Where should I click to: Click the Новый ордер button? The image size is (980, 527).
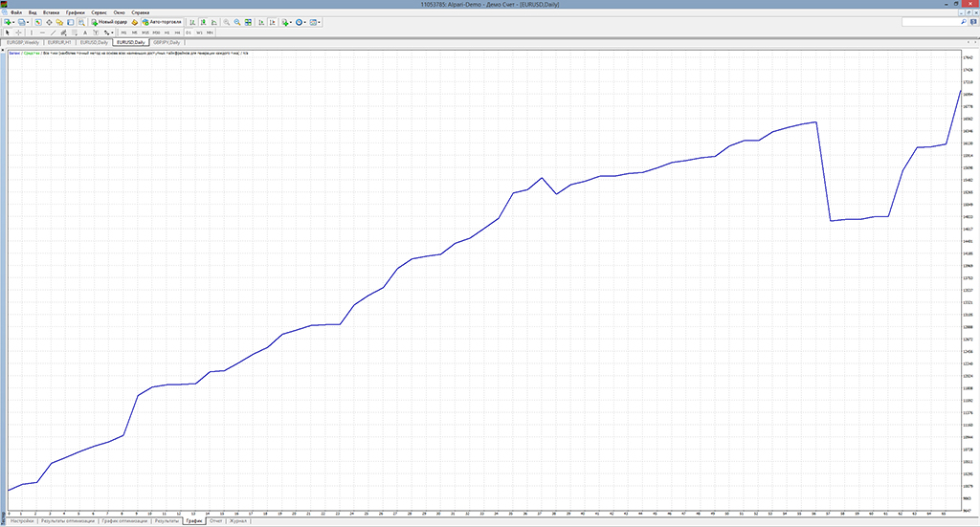click(109, 23)
